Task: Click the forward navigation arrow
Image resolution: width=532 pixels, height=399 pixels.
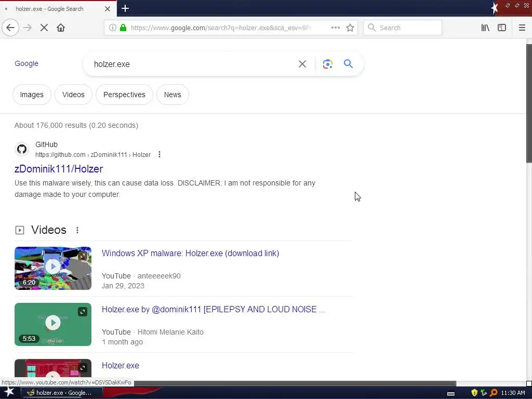Action: 28,28
